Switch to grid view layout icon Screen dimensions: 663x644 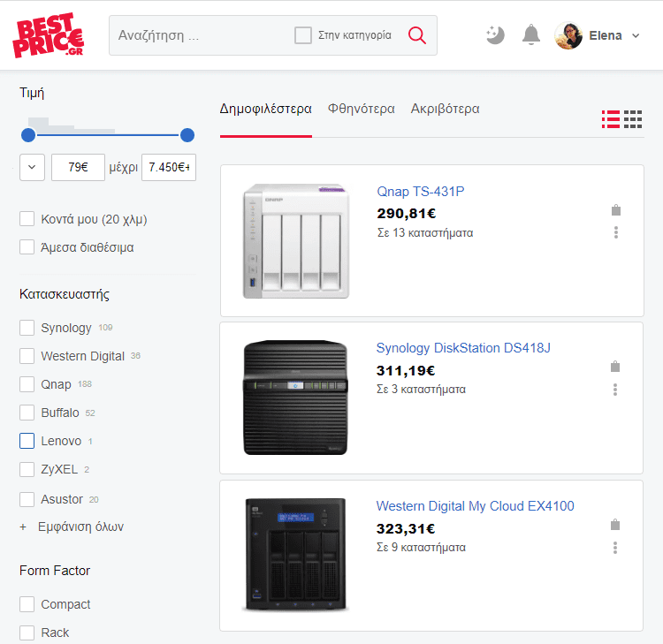(633, 119)
